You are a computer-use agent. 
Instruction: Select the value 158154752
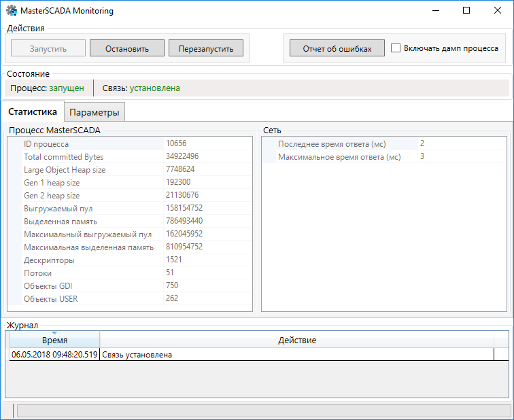click(184, 208)
